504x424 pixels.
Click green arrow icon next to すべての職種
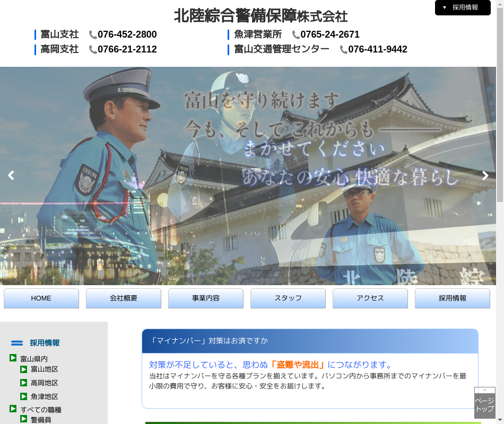click(13, 409)
